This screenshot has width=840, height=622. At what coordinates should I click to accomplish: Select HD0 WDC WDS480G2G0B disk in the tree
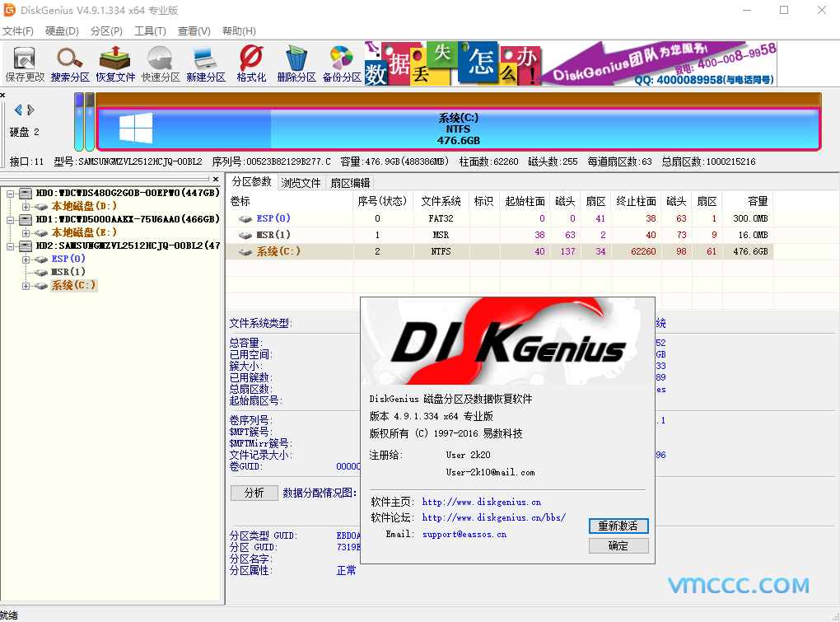point(128,193)
